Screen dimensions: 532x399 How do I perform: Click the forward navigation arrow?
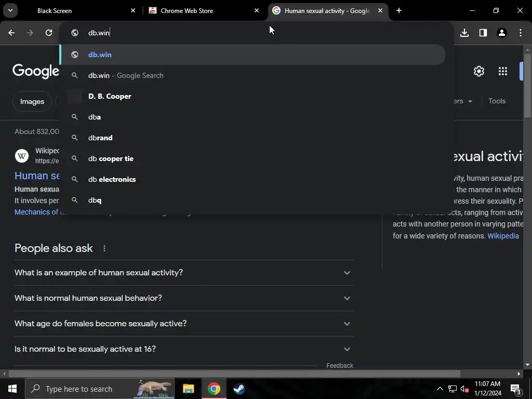(30, 33)
